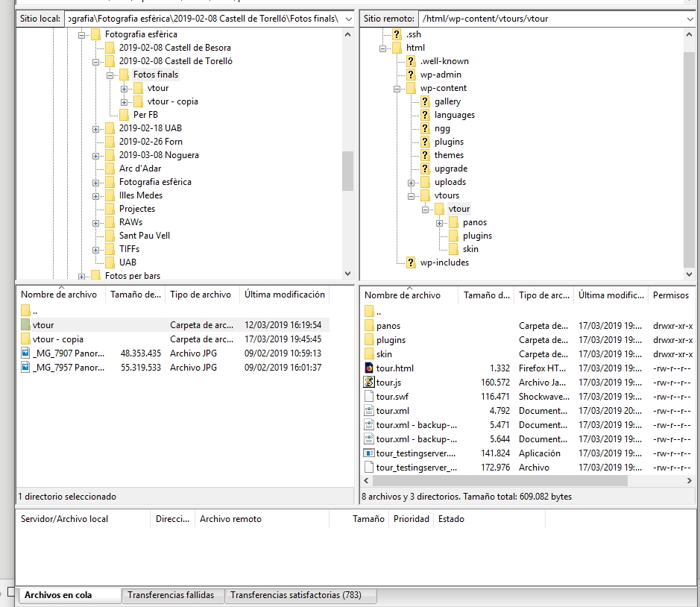Switch to the Transferencias fallidas tab

[171, 595]
